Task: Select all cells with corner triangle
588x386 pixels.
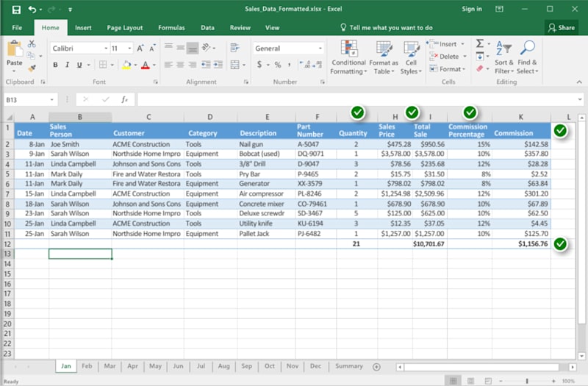Action: 10,117
